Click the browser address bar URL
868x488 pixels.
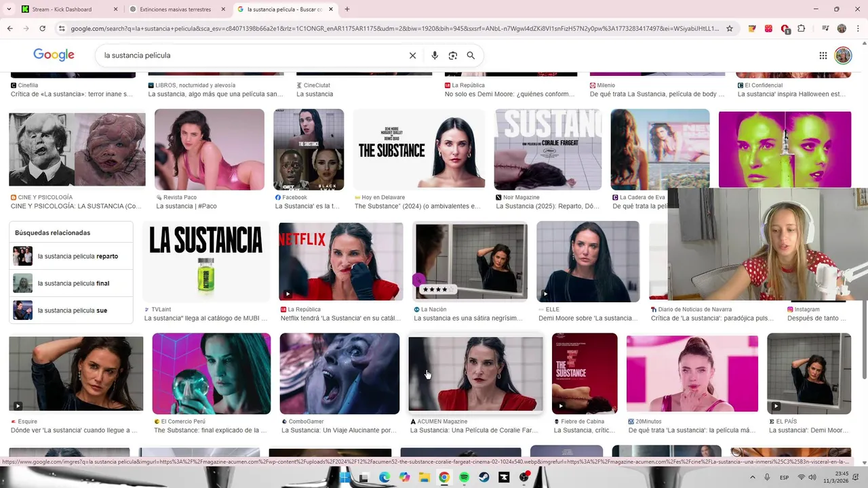[x=395, y=28]
